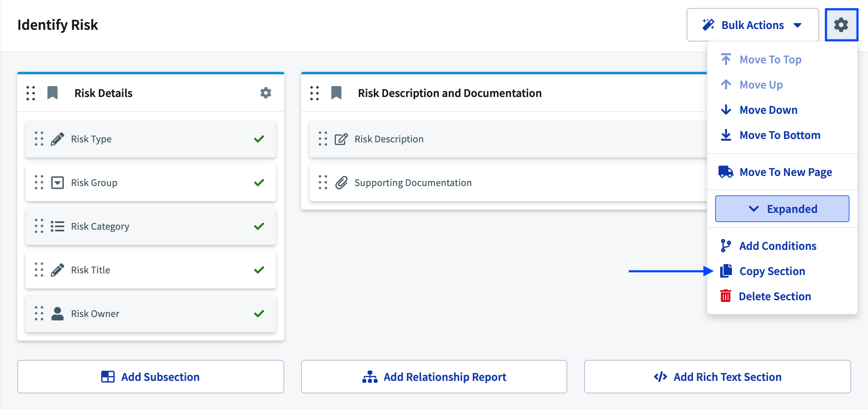Click the Risk Owner person icon

pyautogui.click(x=58, y=314)
